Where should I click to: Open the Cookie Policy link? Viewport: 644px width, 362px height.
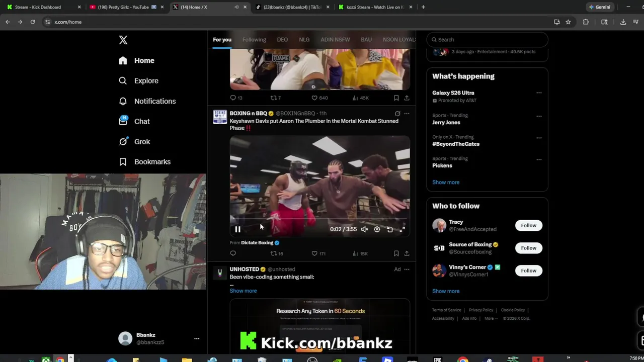tap(513, 310)
